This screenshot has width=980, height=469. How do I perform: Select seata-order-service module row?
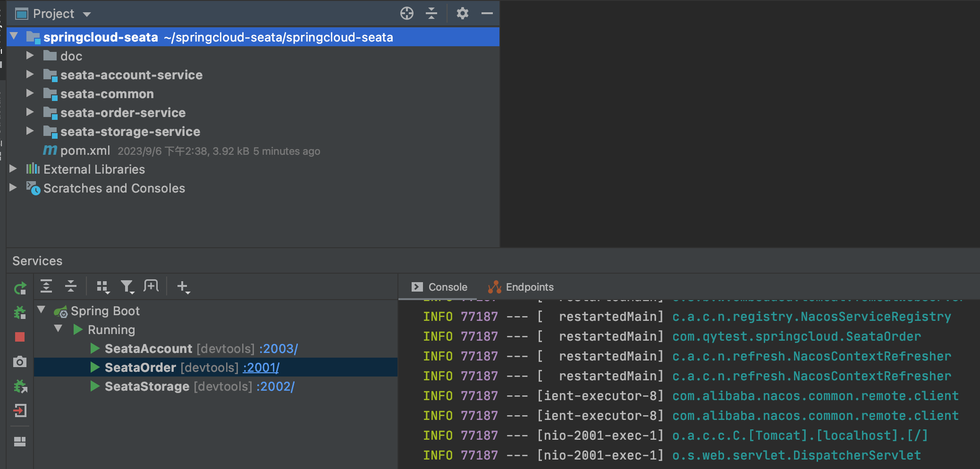coord(253,112)
